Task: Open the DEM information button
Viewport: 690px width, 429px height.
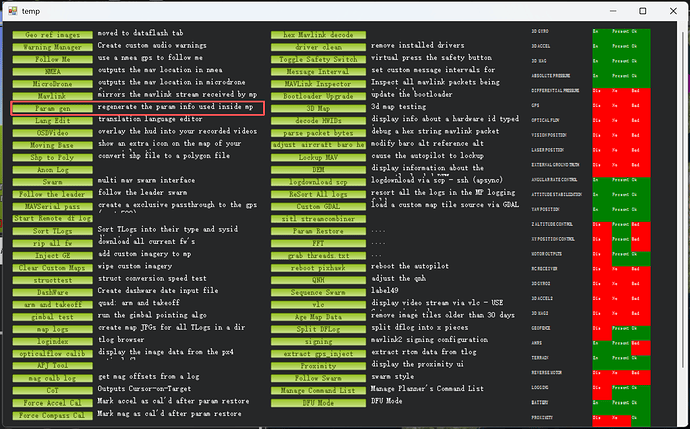Action: coord(318,170)
